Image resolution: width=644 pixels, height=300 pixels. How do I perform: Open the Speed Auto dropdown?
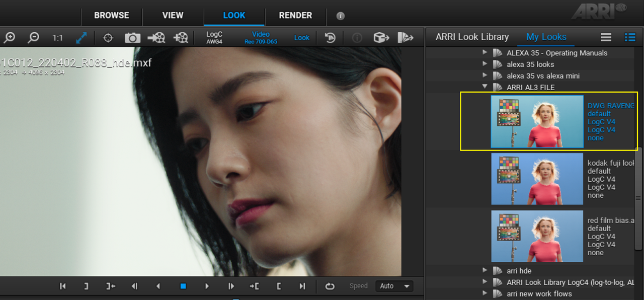(394, 286)
